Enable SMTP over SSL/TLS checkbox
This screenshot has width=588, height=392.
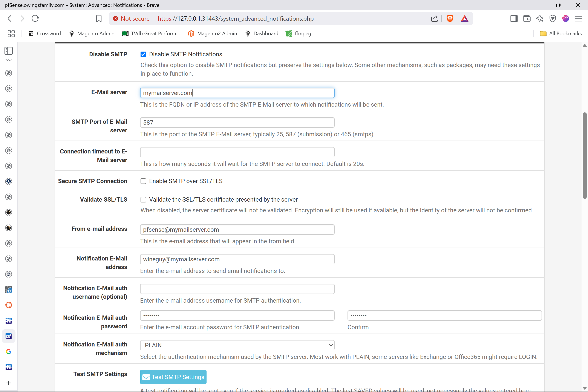point(143,181)
